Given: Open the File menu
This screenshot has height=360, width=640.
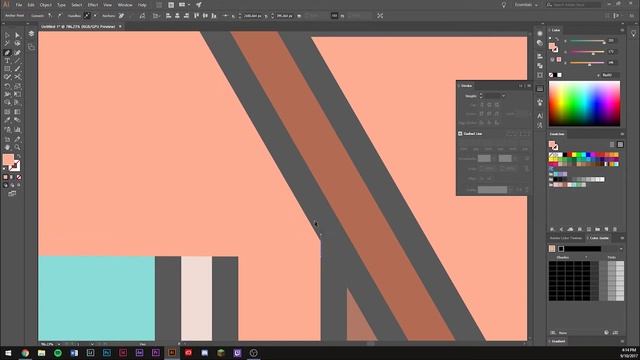Looking at the screenshot, I should (19, 5).
